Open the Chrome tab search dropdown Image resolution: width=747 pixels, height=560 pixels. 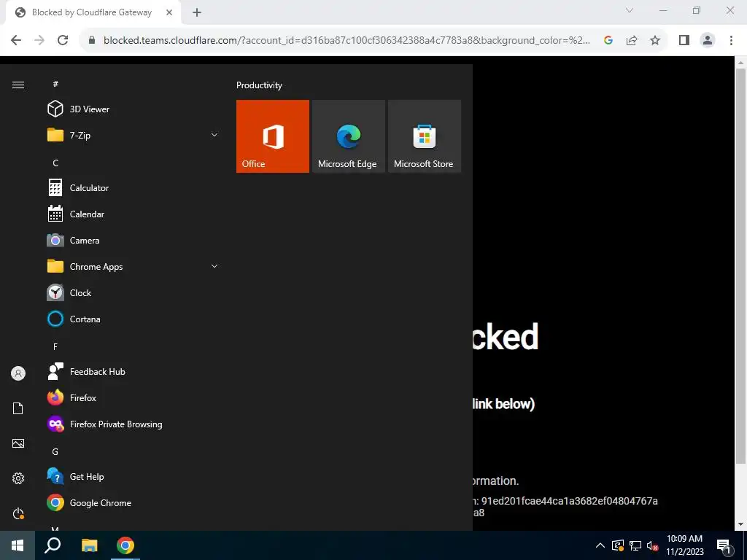click(630, 10)
